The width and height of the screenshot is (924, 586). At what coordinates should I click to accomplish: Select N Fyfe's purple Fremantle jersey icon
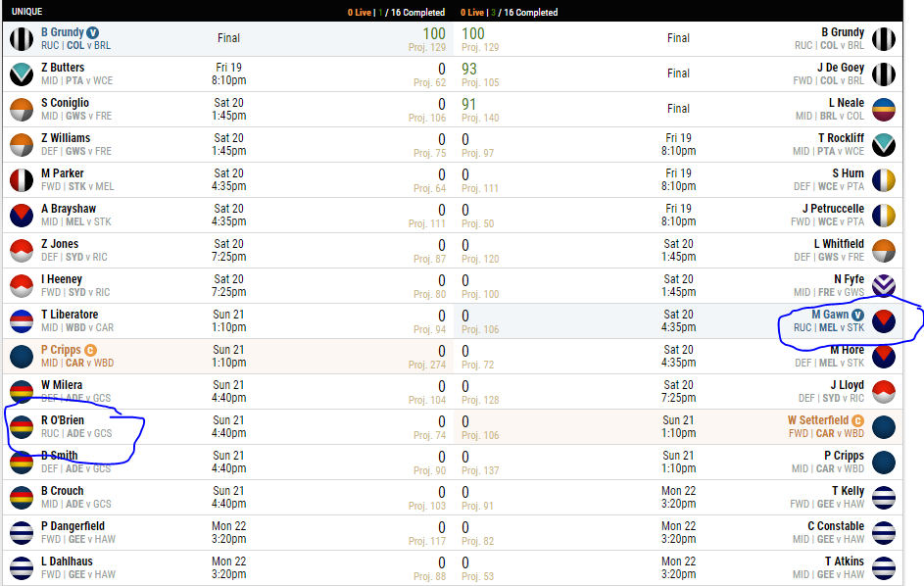[x=883, y=286]
